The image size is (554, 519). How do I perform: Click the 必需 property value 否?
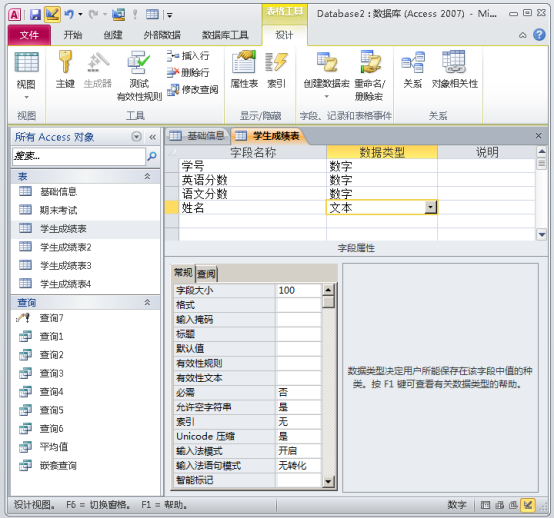(x=298, y=392)
